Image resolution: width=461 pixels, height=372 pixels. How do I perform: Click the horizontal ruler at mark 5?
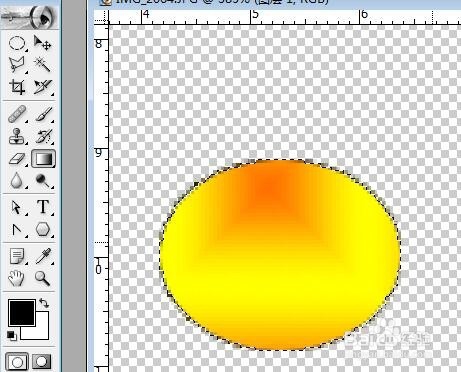pyautogui.click(x=254, y=15)
